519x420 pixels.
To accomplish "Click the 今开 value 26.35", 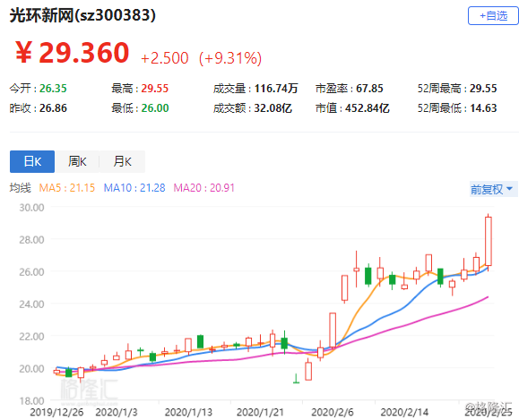I will [x=53, y=89].
